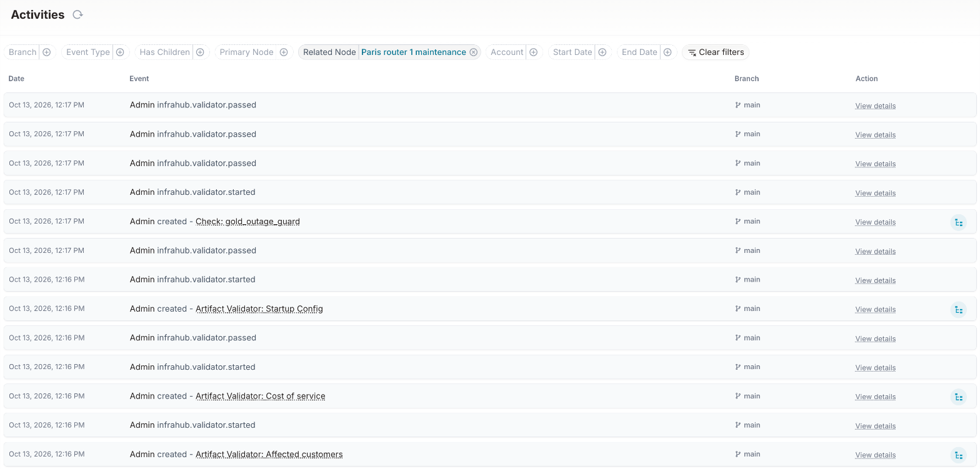The width and height of the screenshot is (980, 469).
Task: Open the Check: gold_outage_guard link
Action: point(247,222)
